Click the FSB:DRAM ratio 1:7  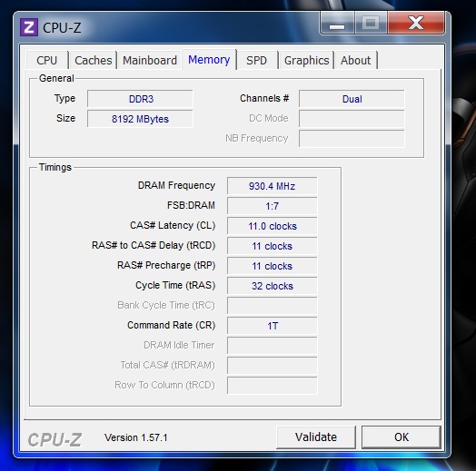[x=272, y=206]
